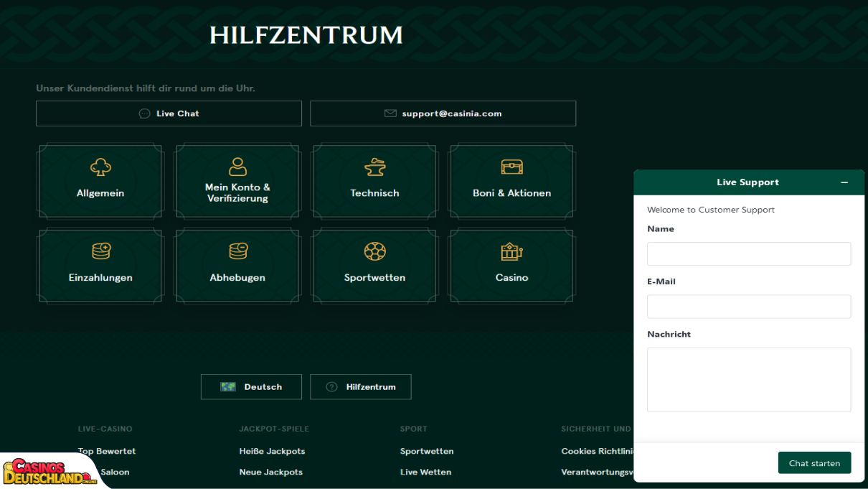Open the Deutsch language selector
868x489 pixels.
[251, 387]
